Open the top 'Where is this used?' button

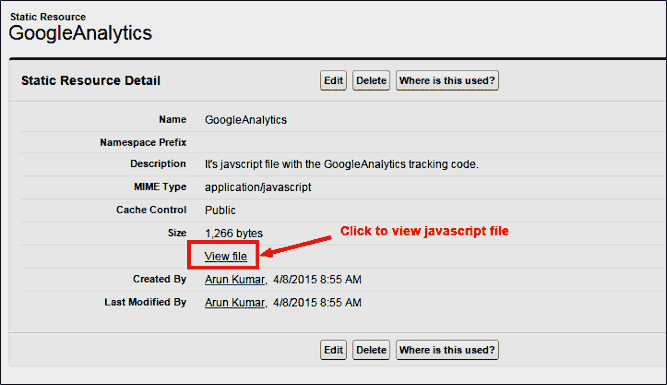pos(447,80)
